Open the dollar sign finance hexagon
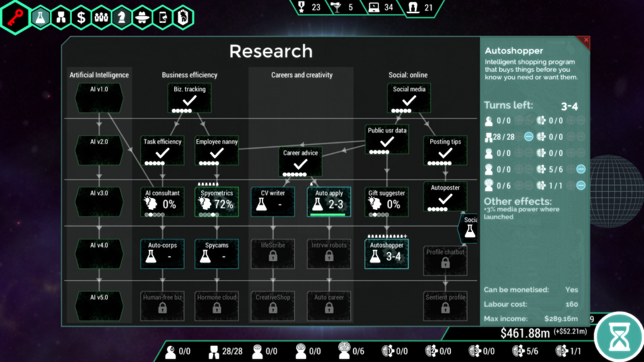Image resolution: width=644 pixels, height=362 pixels. (81, 17)
